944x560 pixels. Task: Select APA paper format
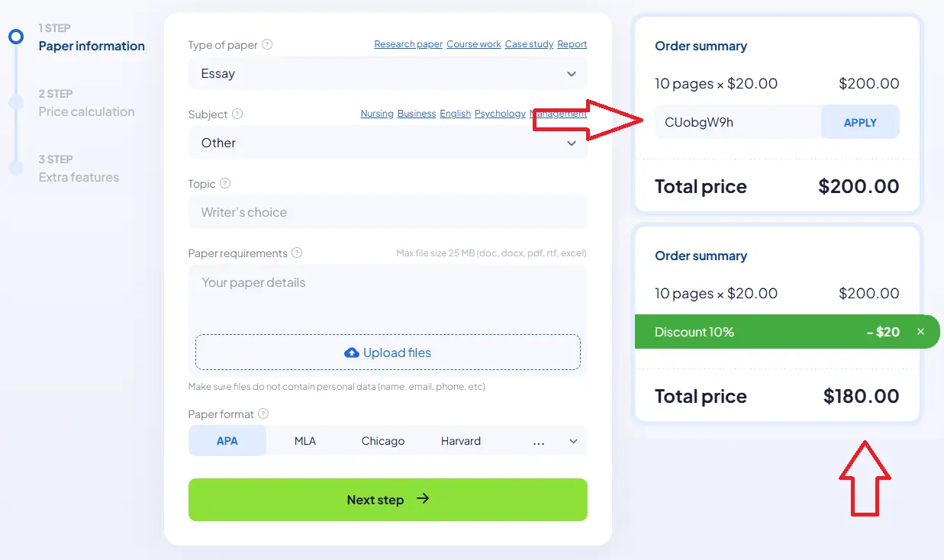227,441
